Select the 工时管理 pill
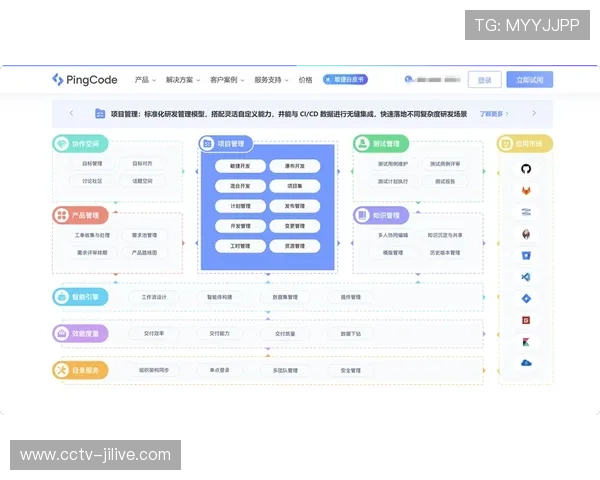 pyautogui.click(x=240, y=246)
